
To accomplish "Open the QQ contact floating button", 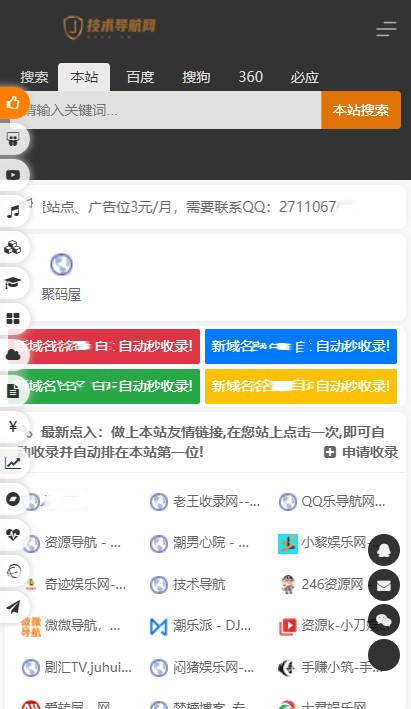I will point(384,550).
